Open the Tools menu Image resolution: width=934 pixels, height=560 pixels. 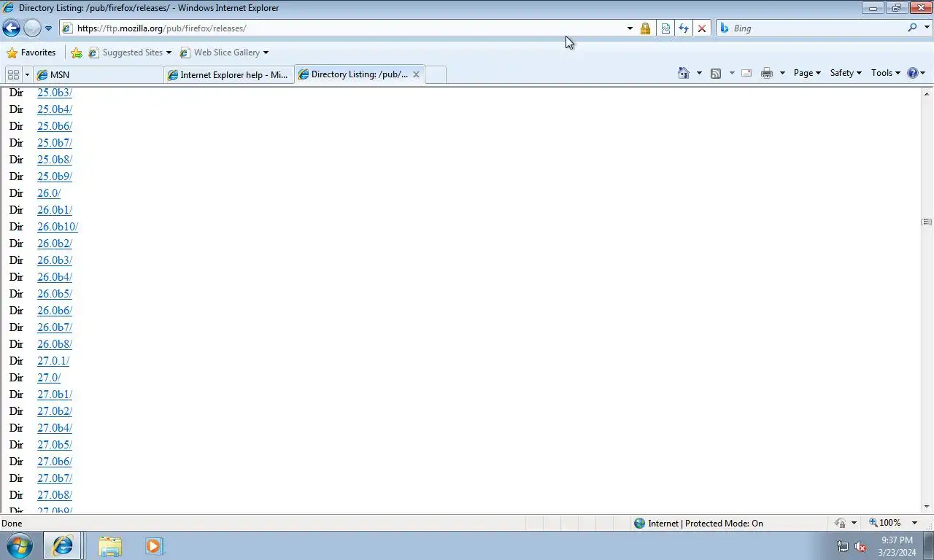(887, 73)
